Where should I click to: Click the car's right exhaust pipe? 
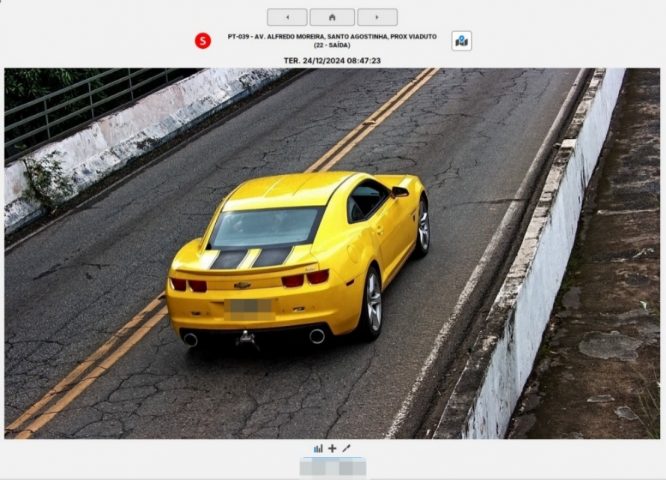pos(317,336)
